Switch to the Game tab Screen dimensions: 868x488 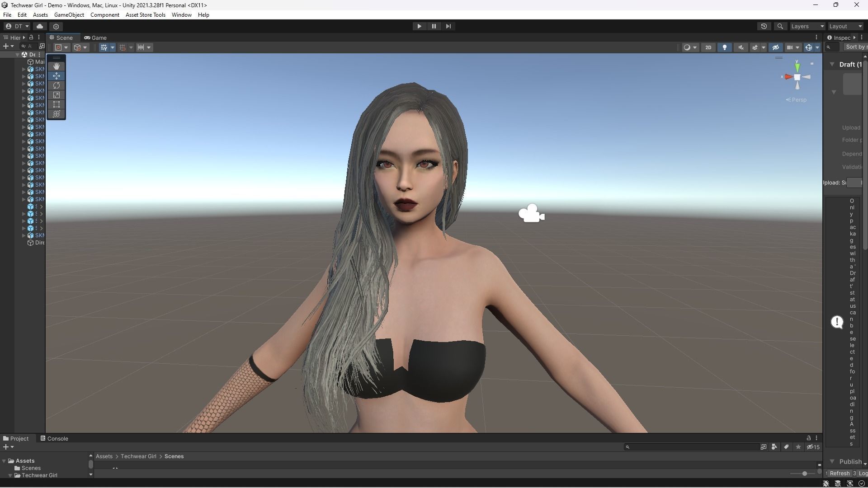[95, 38]
